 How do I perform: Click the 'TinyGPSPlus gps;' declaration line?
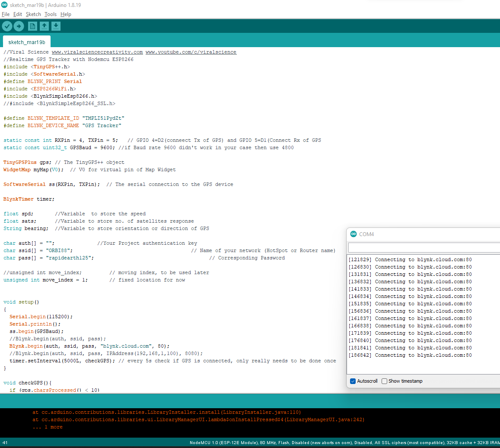pos(64,162)
